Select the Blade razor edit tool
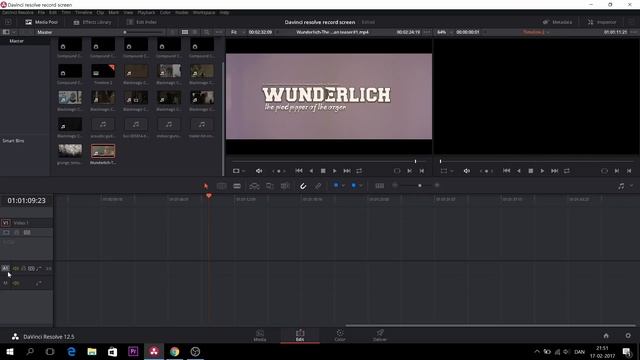Screen dimensions: 640x360 coord(237,186)
